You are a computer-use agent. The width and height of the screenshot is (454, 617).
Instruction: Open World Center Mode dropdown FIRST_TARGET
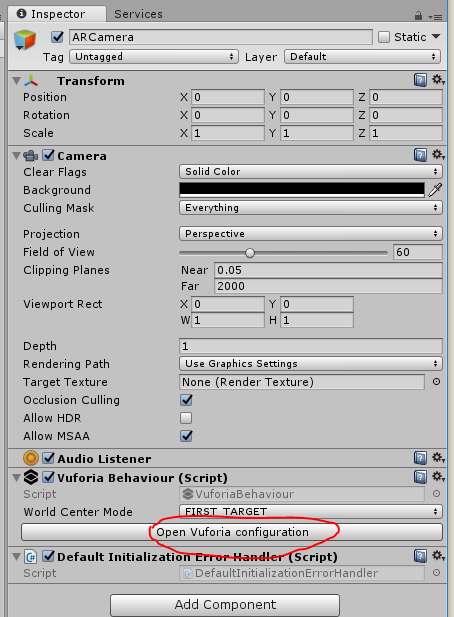pyautogui.click(x=311, y=511)
